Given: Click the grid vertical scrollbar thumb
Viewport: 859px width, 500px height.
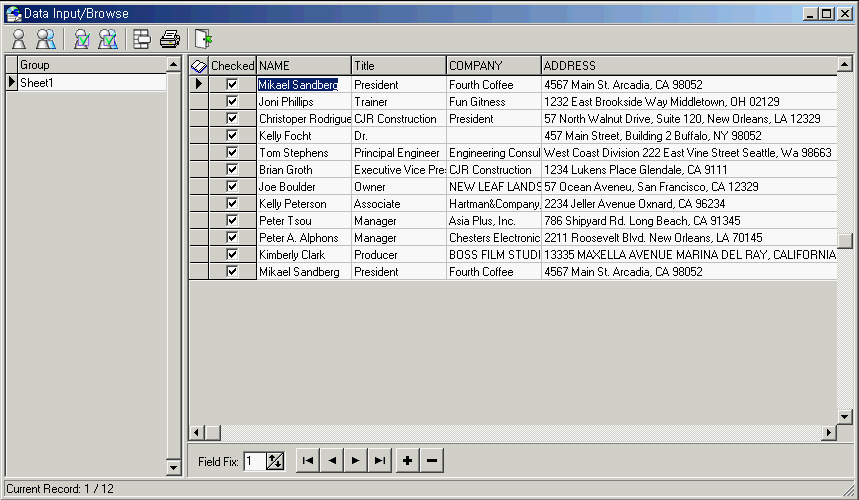Looking at the screenshot, I should (x=845, y=240).
